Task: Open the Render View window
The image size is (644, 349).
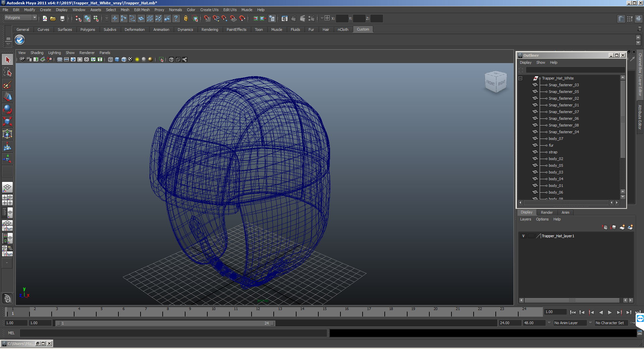Action: click(284, 18)
